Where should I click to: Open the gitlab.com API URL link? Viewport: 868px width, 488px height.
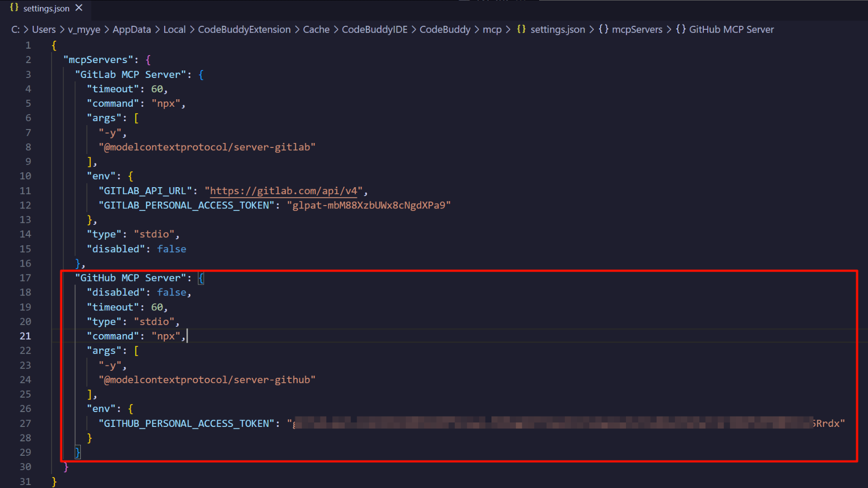coord(283,191)
